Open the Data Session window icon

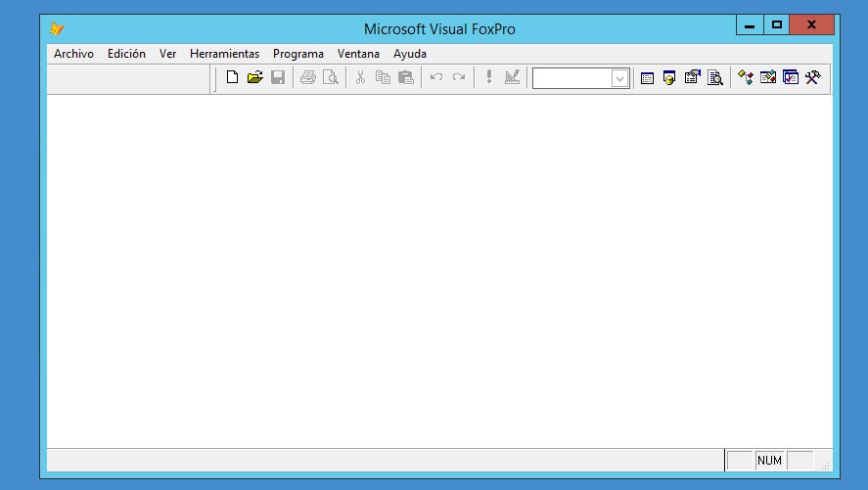pyautogui.click(x=669, y=78)
